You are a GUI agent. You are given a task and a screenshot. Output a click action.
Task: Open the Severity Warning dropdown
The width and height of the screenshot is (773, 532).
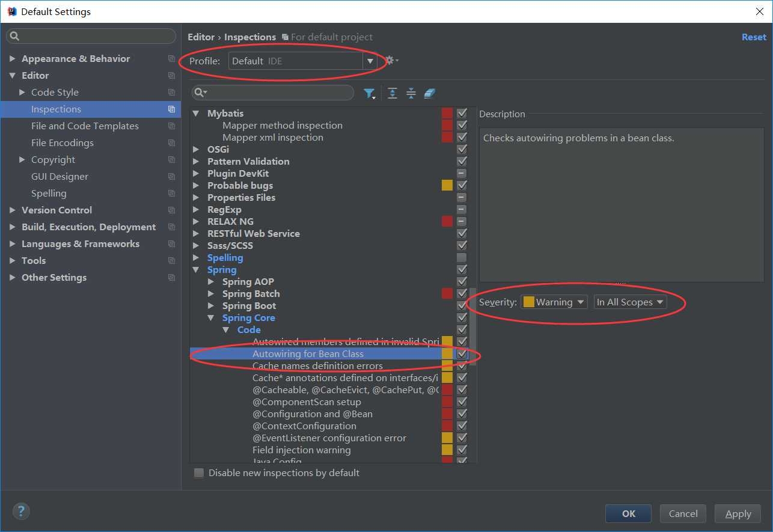tap(554, 302)
